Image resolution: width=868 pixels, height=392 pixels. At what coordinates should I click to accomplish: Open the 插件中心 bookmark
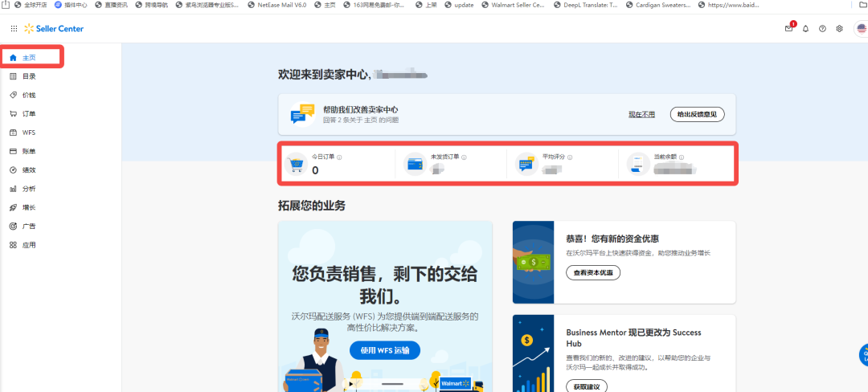pyautogui.click(x=72, y=5)
